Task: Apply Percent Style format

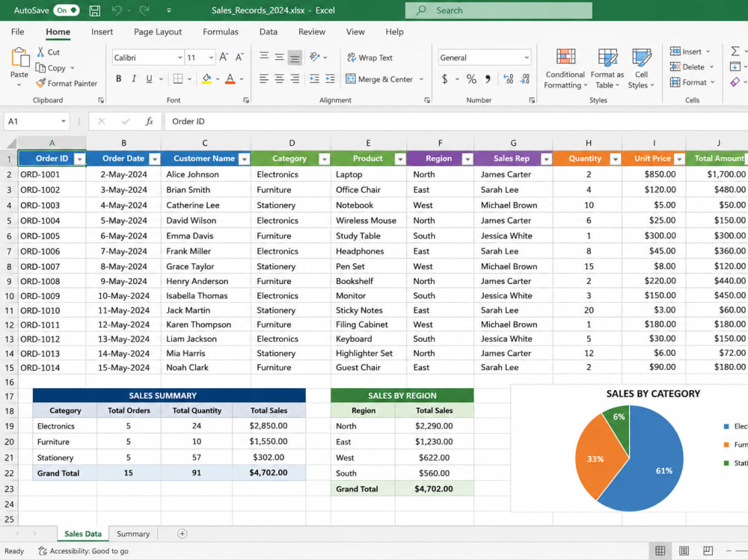Action: [471, 79]
